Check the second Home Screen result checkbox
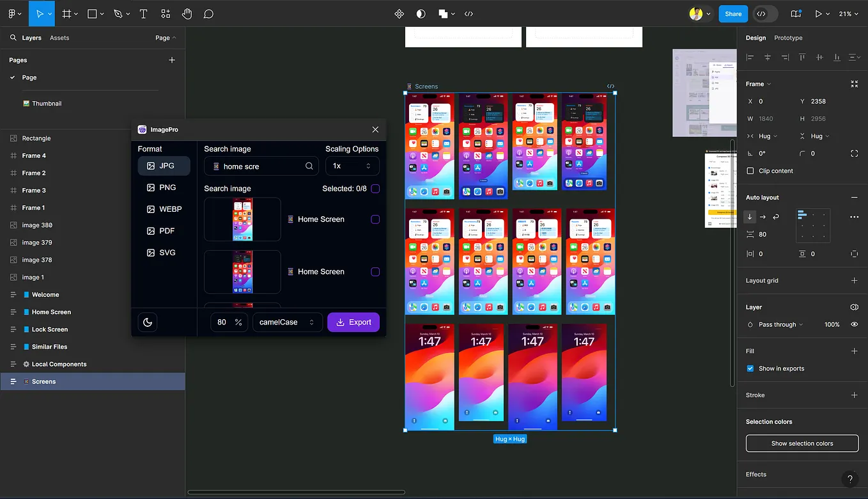Viewport: 868px width, 499px height. click(375, 272)
